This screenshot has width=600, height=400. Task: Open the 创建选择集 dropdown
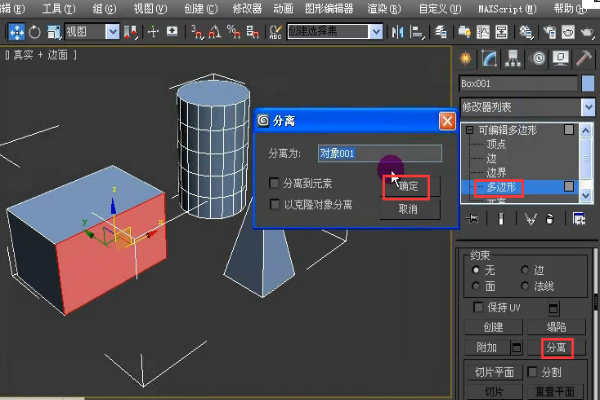pos(376,32)
